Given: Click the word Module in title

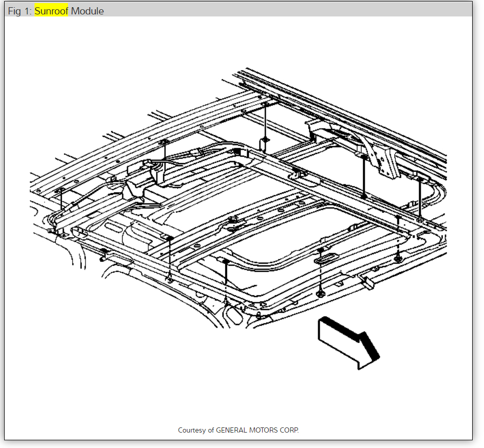Looking at the screenshot, I should tap(88, 11).
